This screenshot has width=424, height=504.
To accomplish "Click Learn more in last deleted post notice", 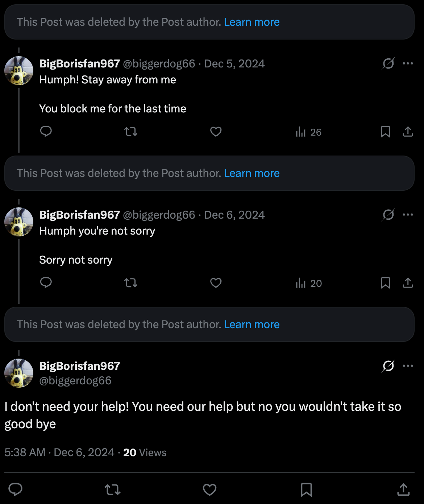I will 252,325.
